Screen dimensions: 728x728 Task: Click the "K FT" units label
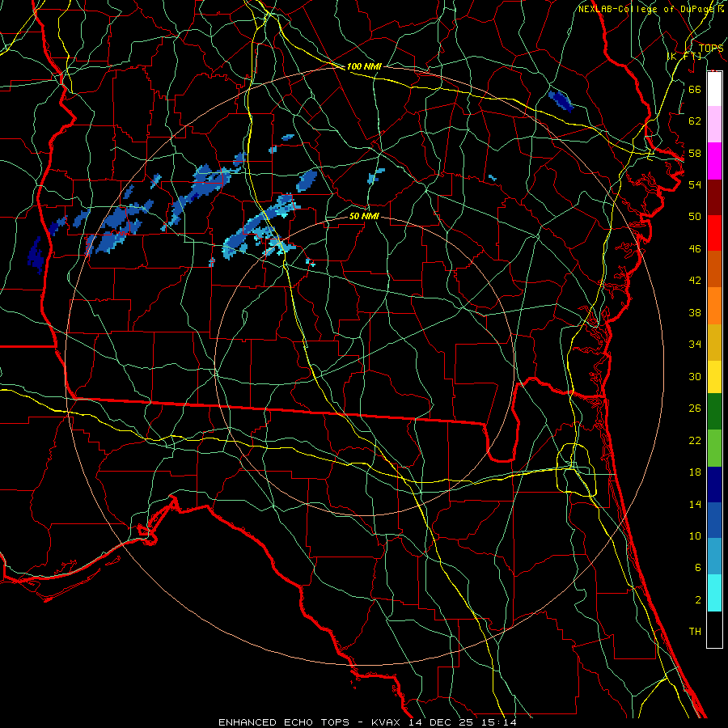pyautogui.click(x=684, y=56)
